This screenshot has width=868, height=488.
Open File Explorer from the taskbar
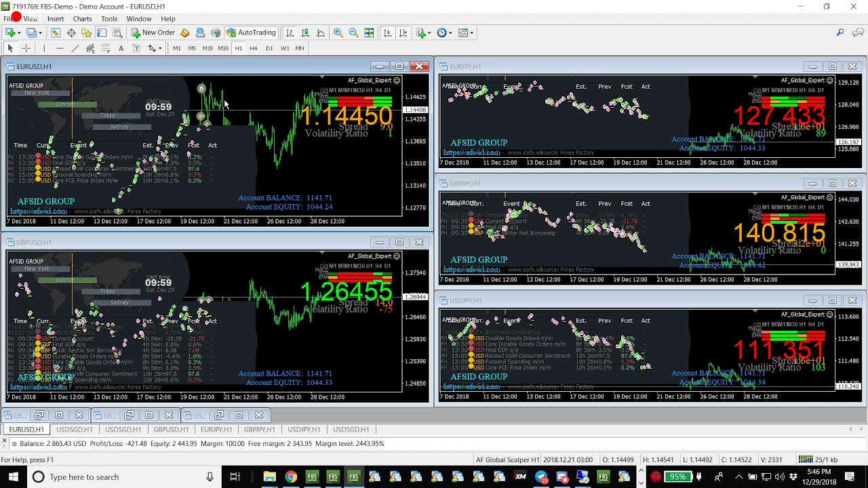[x=269, y=477]
